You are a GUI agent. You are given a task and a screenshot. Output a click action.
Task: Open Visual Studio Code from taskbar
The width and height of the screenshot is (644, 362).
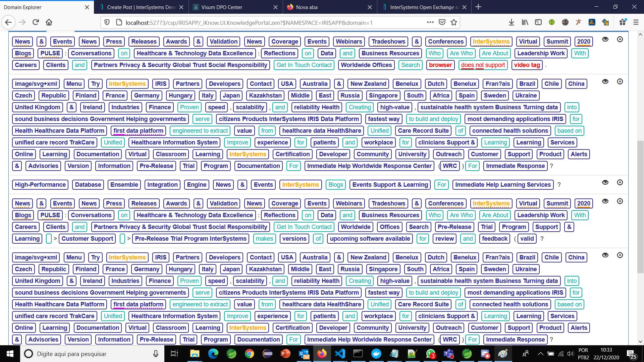click(x=340, y=354)
